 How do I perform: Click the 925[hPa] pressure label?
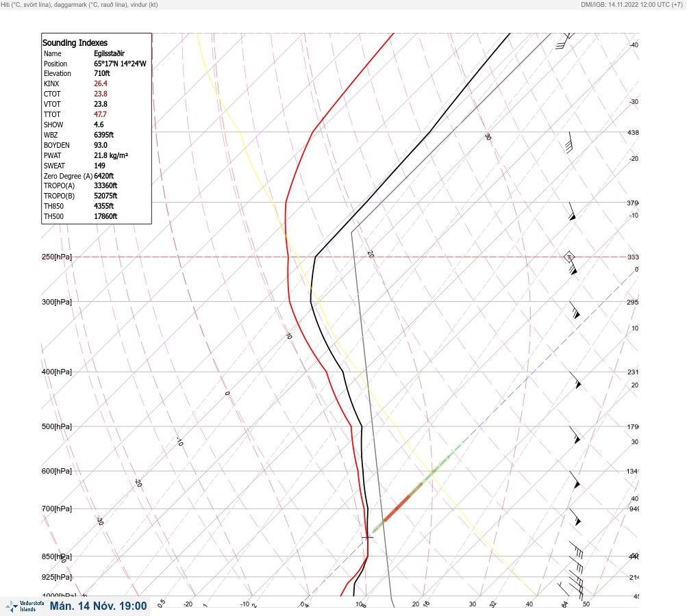[x=57, y=577]
